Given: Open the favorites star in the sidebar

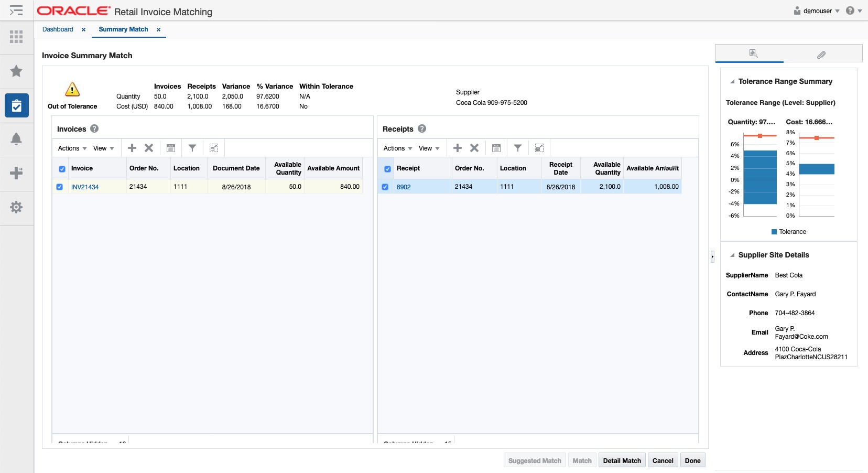Looking at the screenshot, I should click(16, 71).
